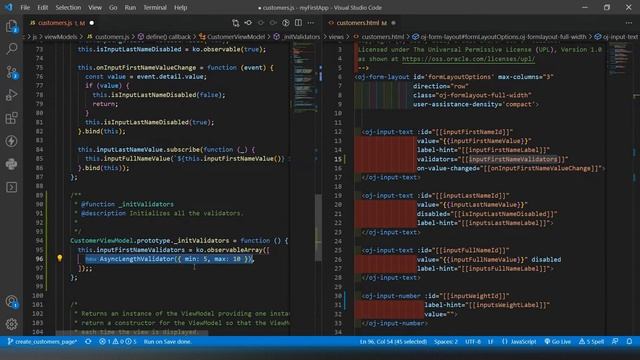Open the Extensions view
Screen dimensions: 640x360
(11, 118)
